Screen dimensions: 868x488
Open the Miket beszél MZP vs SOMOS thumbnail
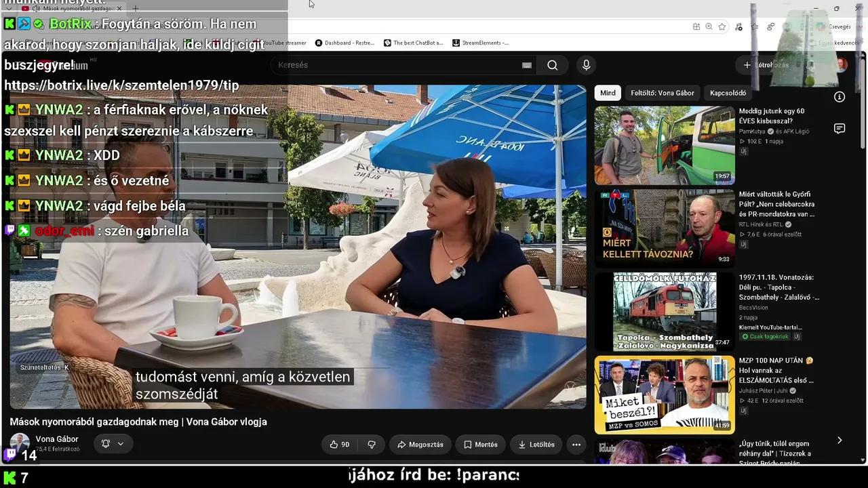click(665, 394)
